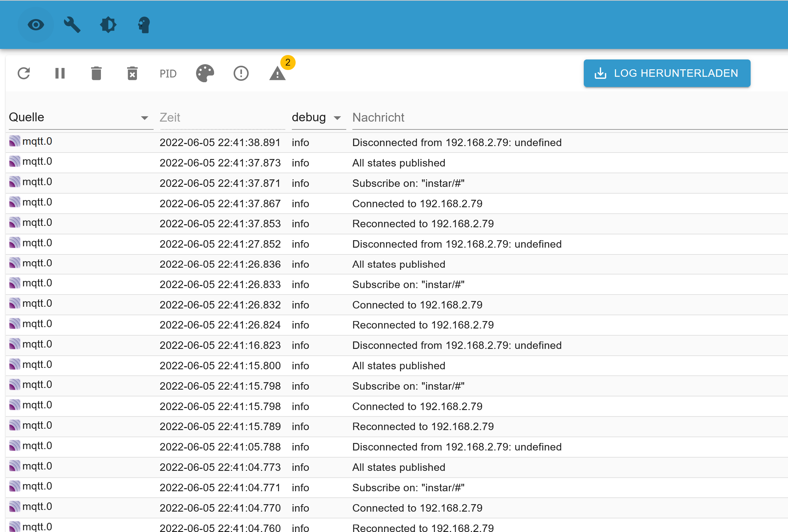Refresh the log list
The image size is (788, 532).
(x=24, y=73)
